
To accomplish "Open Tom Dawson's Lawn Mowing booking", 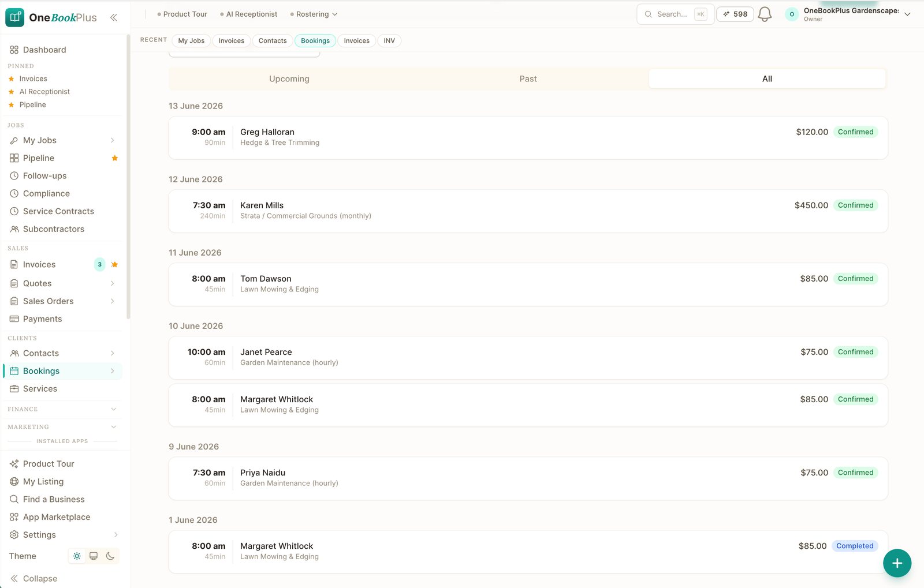I will pos(528,284).
